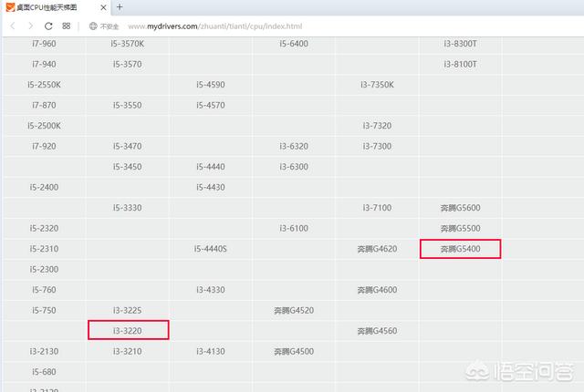Click cell i3-2130
The width and height of the screenshot is (584, 392).
click(x=44, y=351)
